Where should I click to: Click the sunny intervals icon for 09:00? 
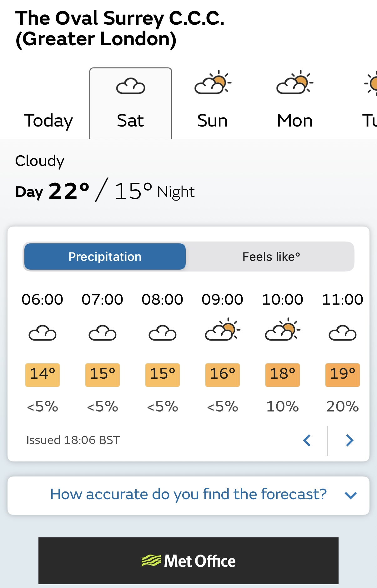223,329
